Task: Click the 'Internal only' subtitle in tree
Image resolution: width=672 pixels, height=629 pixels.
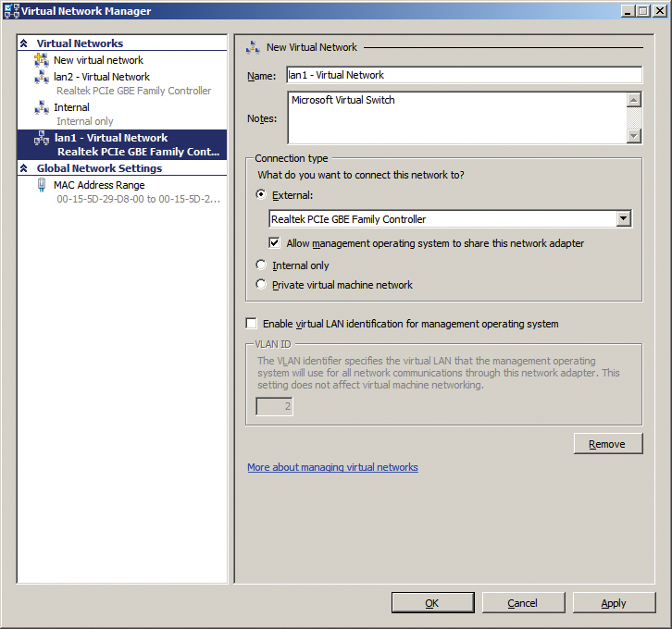Action: [x=85, y=121]
